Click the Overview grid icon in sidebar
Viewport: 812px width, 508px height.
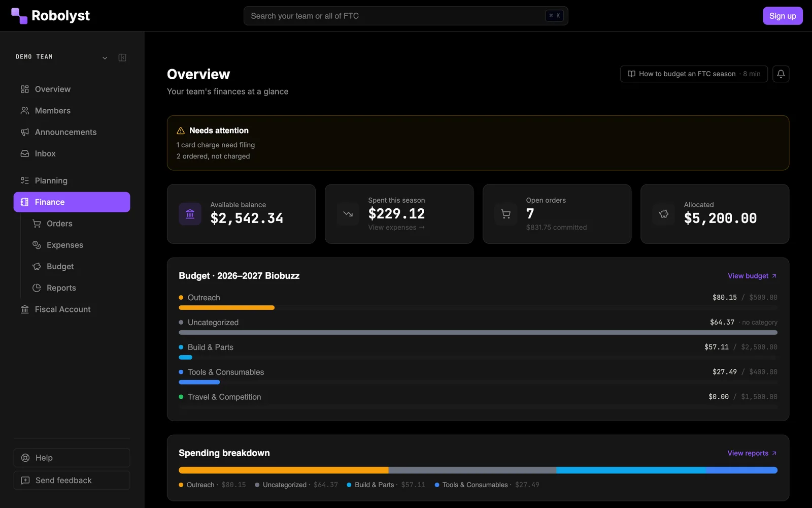[24, 89]
